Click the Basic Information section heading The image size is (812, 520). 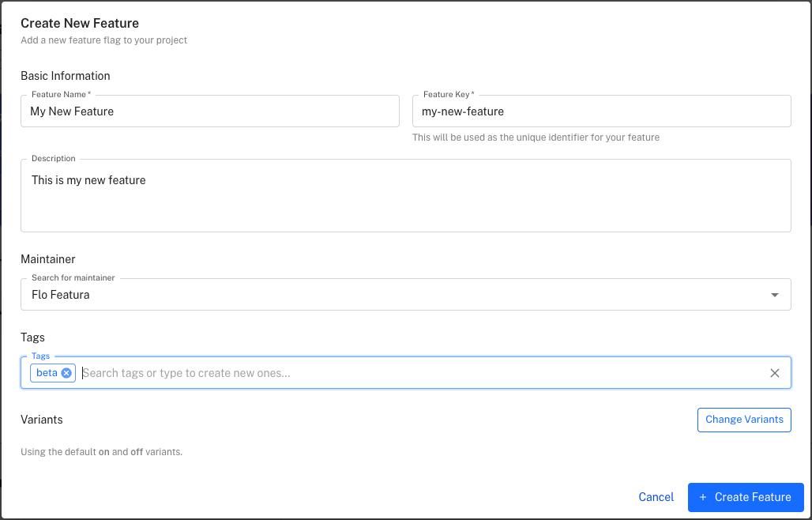pyautogui.click(x=66, y=76)
